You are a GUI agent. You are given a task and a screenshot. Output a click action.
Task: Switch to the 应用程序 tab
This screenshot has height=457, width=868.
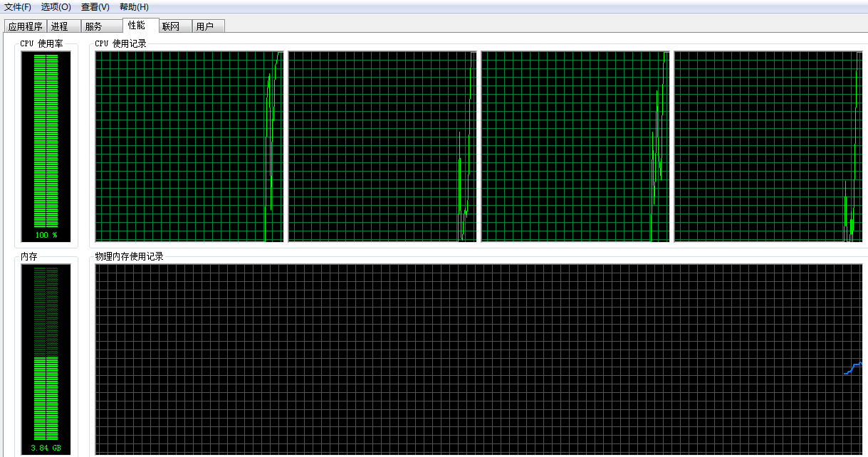[26, 26]
